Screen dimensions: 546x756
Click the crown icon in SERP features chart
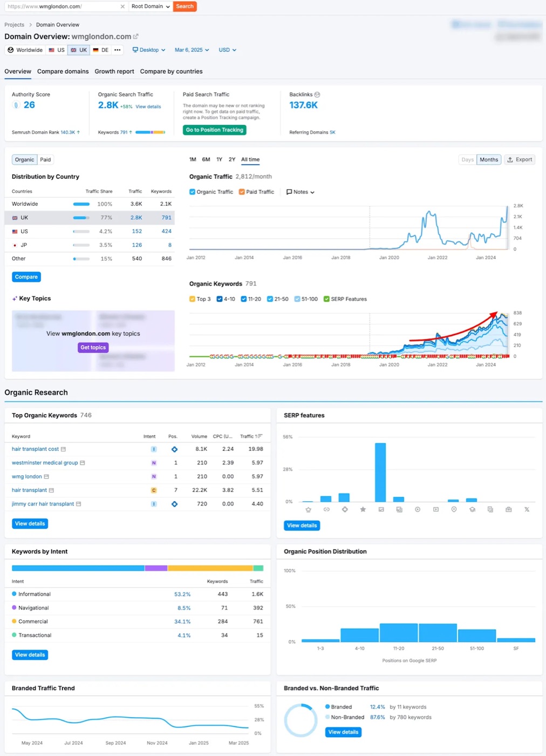308,509
